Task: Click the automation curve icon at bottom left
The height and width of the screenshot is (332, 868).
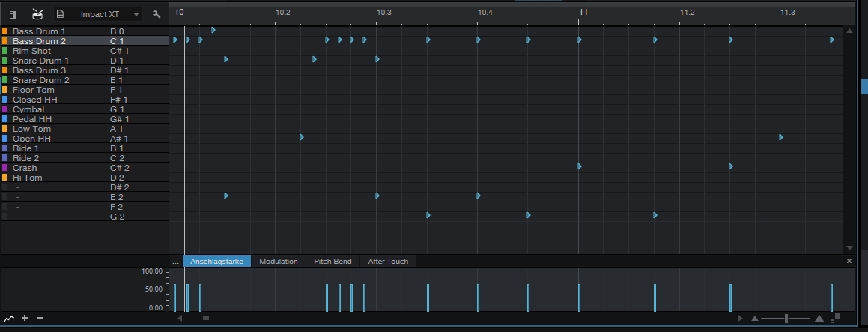Action: (x=9, y=319)
